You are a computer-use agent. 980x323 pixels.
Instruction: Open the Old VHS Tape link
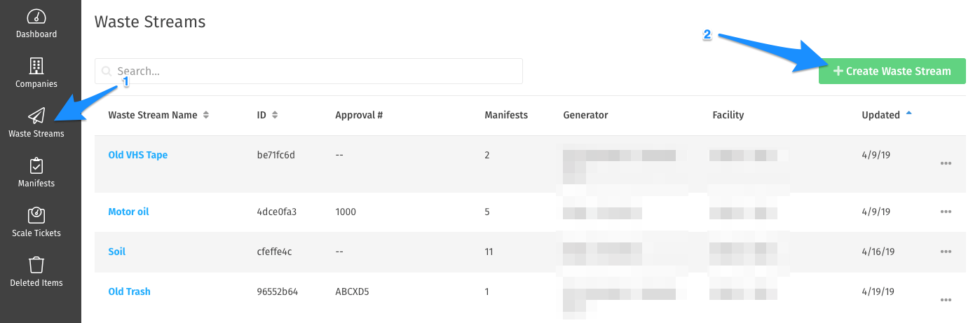point(137,155)
